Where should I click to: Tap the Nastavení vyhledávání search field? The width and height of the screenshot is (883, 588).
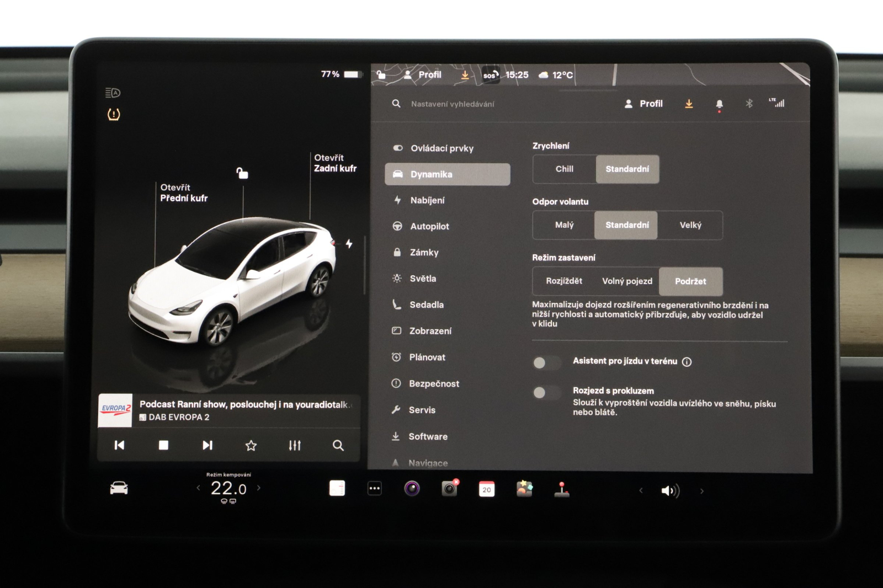(453, 103)
